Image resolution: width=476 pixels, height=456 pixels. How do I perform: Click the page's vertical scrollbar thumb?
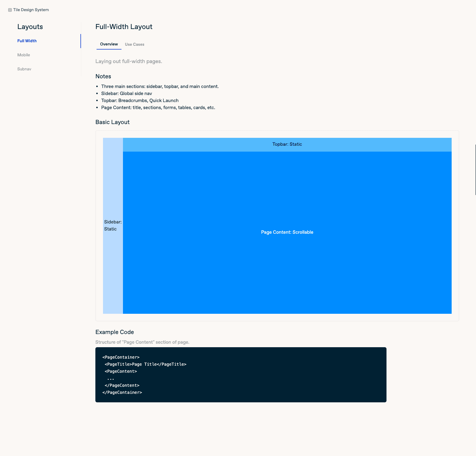click(x=475, y=169)
